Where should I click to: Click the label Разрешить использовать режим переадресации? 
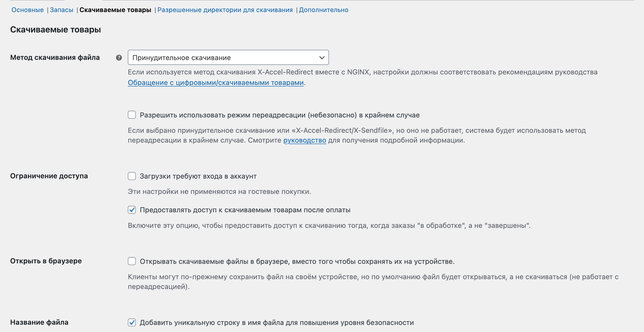[x=279, y=115]
